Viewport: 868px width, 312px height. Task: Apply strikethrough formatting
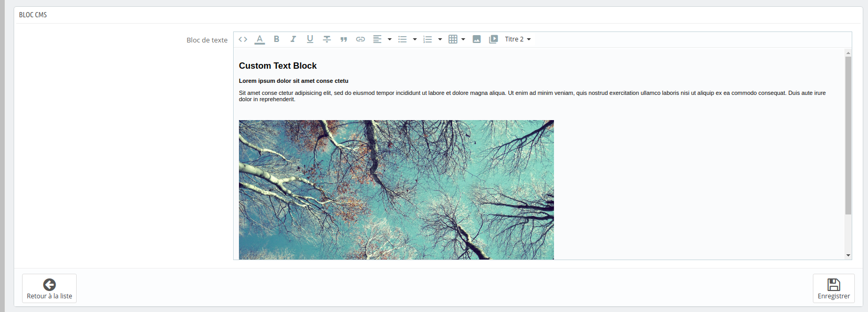[327, 39]
